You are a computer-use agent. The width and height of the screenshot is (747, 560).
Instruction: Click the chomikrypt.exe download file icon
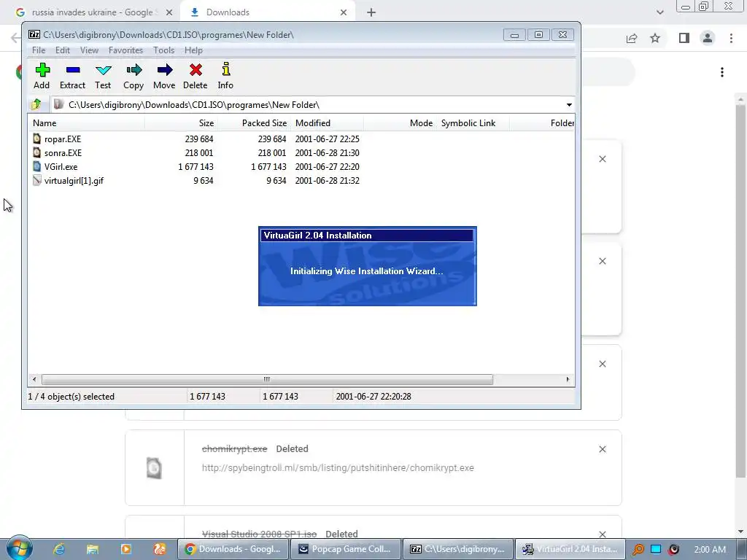pyautogui.click(x=154, y=467)
